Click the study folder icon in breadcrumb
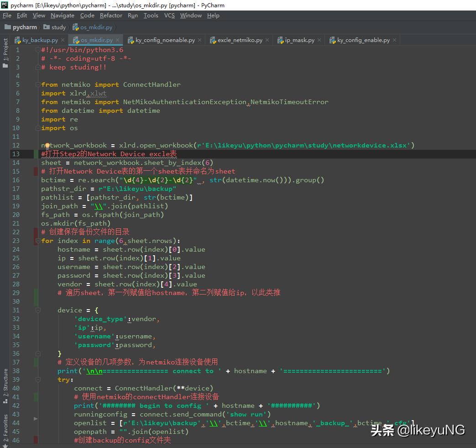Viewport: 476px width, 448px height. pyautogui.click(x=47, y=27)
